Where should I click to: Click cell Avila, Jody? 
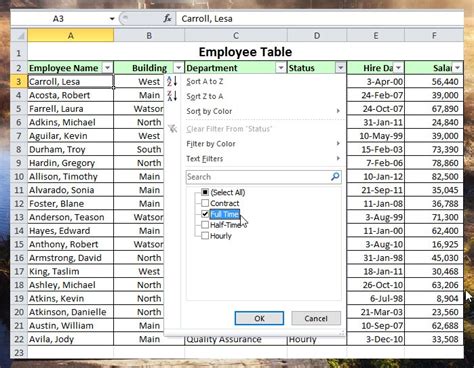(71, 339)
